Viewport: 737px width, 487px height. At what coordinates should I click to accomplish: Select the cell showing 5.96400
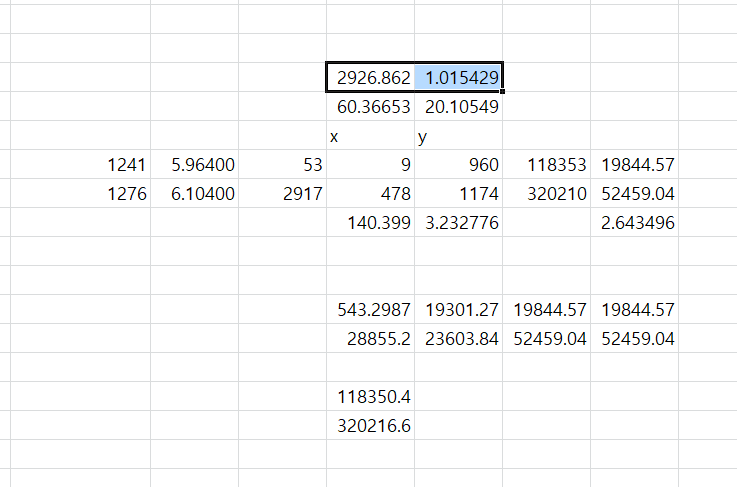pyautogui.click(x=194, y=165)
